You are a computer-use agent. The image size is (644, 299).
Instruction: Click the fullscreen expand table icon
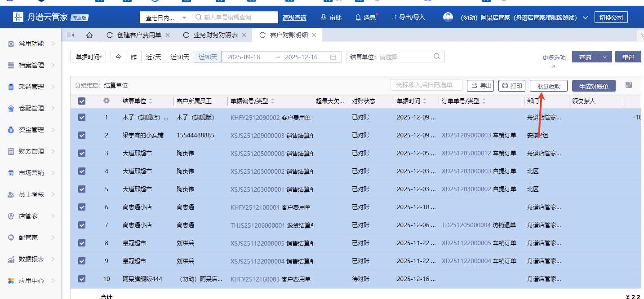point(629,85)
